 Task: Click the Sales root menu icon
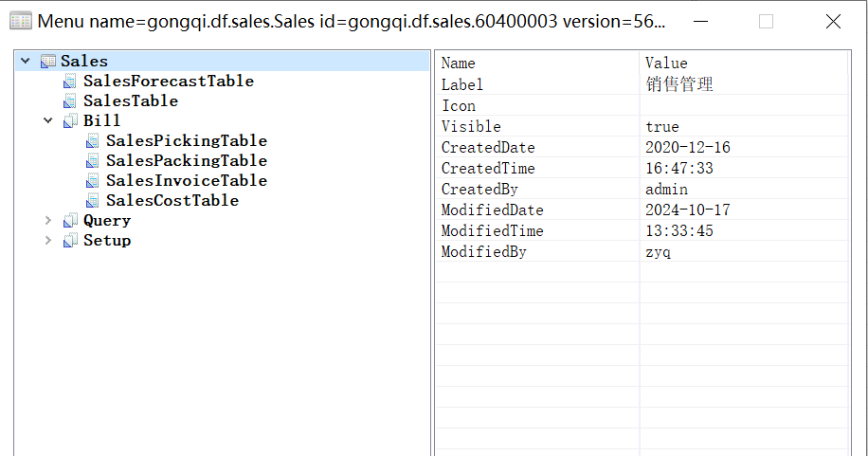pos(48,61)
